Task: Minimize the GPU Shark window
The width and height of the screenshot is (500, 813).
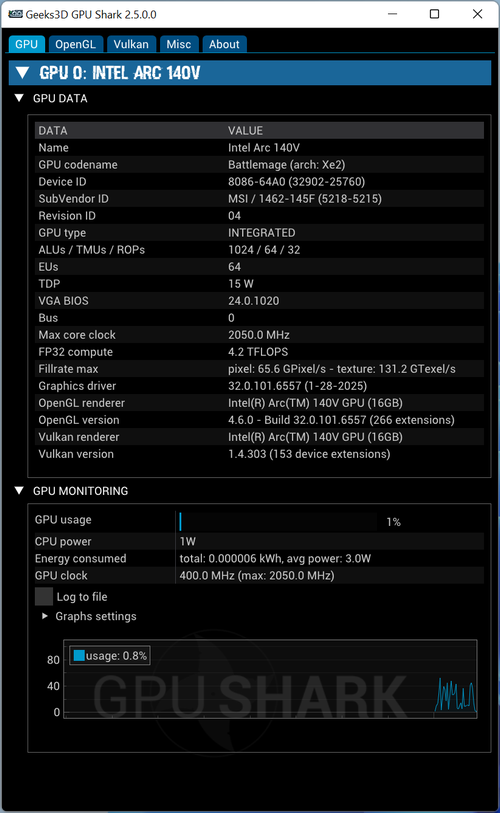Action: point(393,14)
